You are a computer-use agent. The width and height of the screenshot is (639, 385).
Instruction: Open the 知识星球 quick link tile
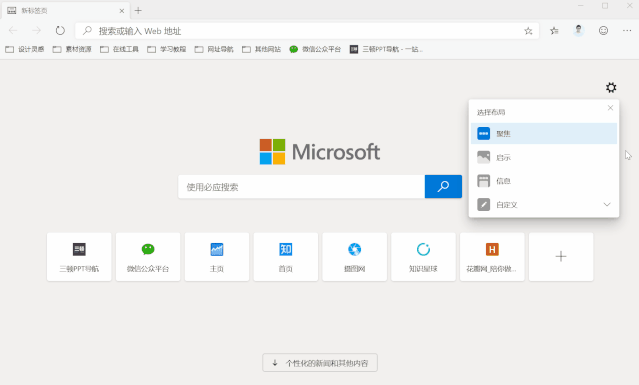point(423,257)
